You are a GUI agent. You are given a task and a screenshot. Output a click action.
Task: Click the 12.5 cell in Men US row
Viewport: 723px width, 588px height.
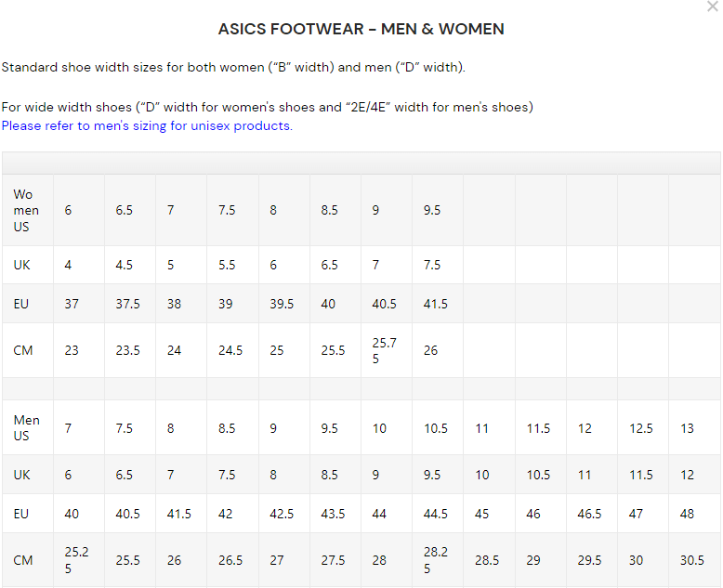[x=640, y=428]
